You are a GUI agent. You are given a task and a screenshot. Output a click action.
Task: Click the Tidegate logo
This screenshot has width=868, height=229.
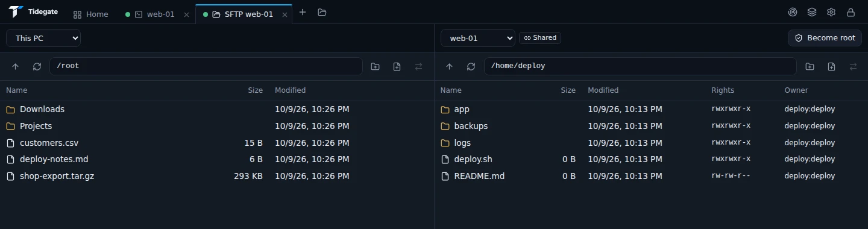(x=33, y=12)
